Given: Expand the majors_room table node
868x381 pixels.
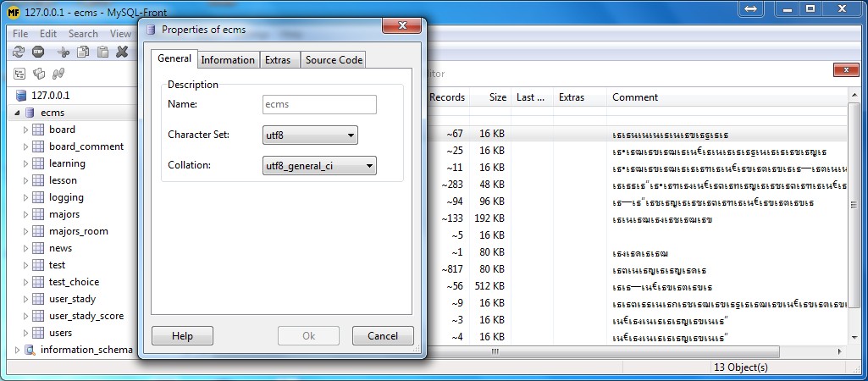Looking at the screenshot, I should (25, 231).
